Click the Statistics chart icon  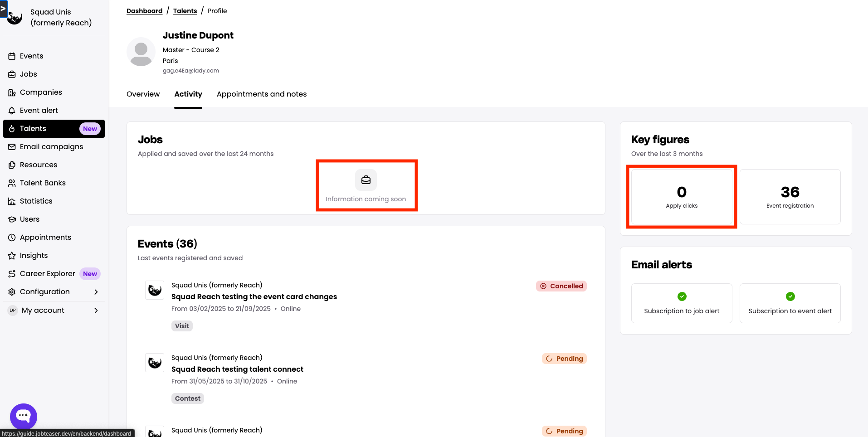click(12, 201)
